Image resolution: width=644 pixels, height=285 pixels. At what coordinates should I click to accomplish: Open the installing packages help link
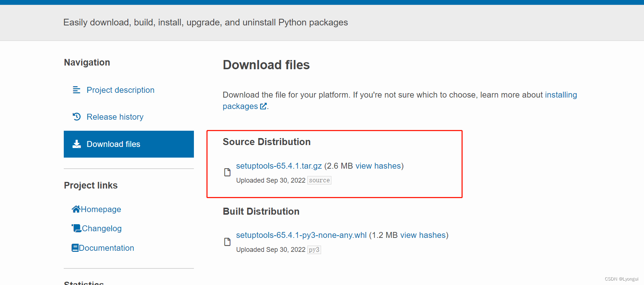pyautogui.click(x=561, y=95)
